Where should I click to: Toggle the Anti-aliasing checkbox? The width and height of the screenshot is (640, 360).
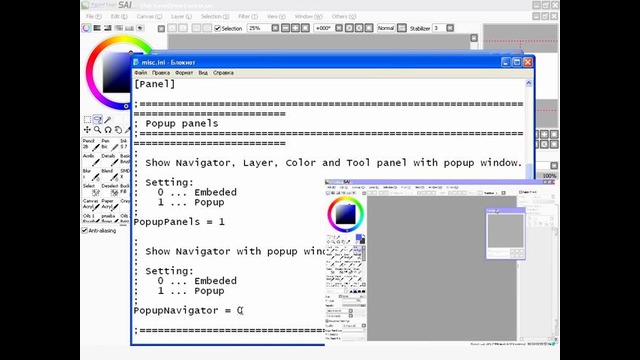coord(85,231)
